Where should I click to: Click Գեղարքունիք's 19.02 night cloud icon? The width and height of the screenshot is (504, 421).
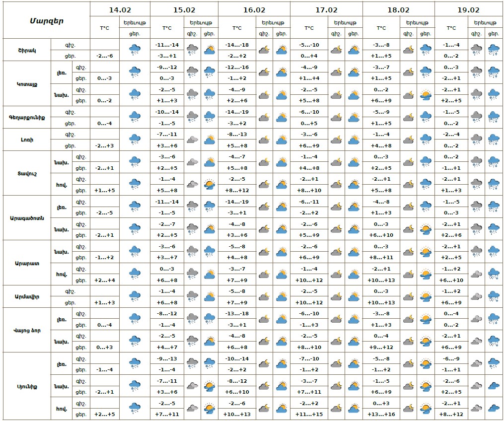click(x=476, y=117)
